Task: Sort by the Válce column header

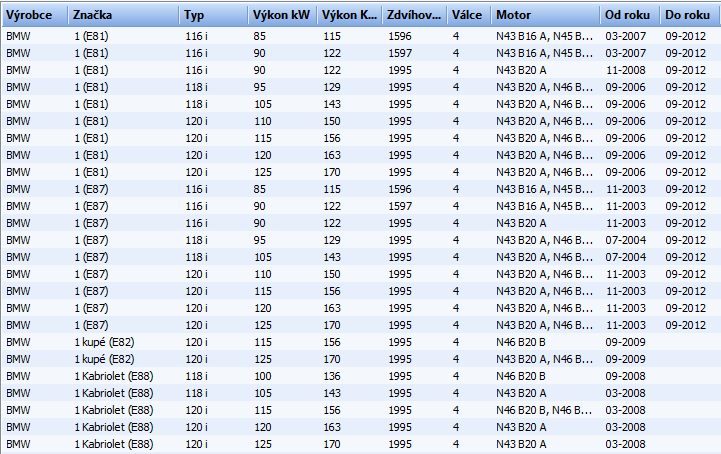Action: point(469,15)
